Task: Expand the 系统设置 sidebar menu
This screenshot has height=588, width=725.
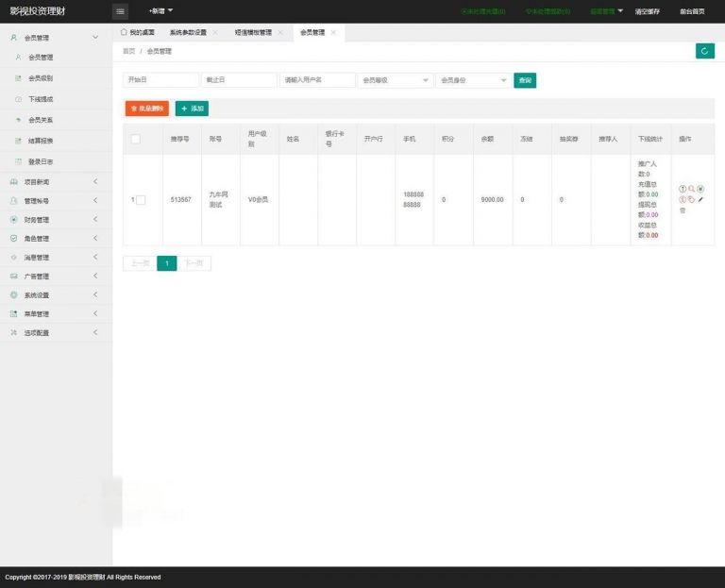Action: [55, 294]
